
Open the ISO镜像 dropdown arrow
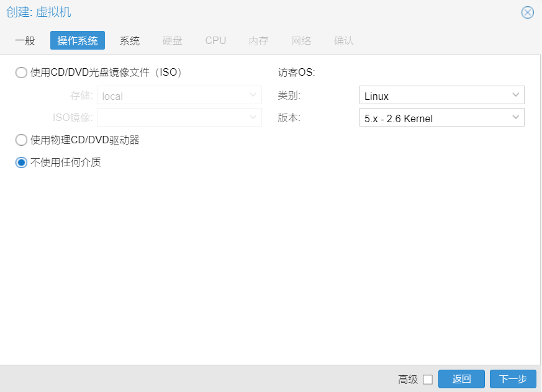(x=253, y=117)
